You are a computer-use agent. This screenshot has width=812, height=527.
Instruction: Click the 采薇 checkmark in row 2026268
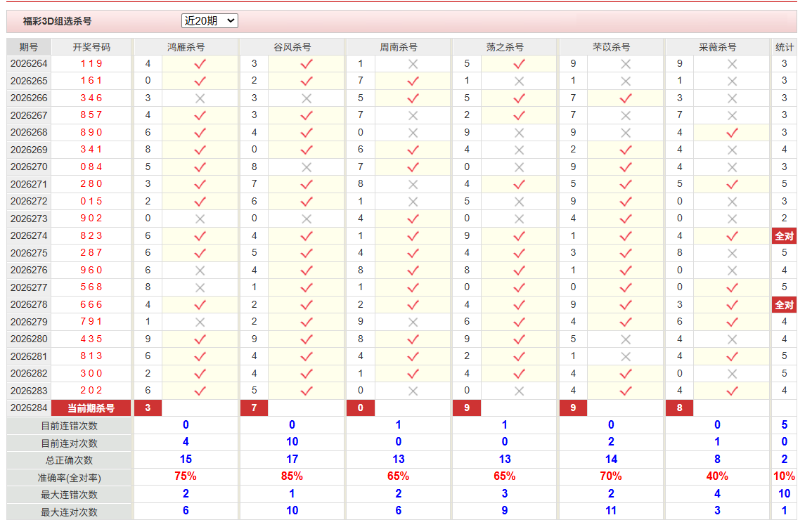pos(732,133)
